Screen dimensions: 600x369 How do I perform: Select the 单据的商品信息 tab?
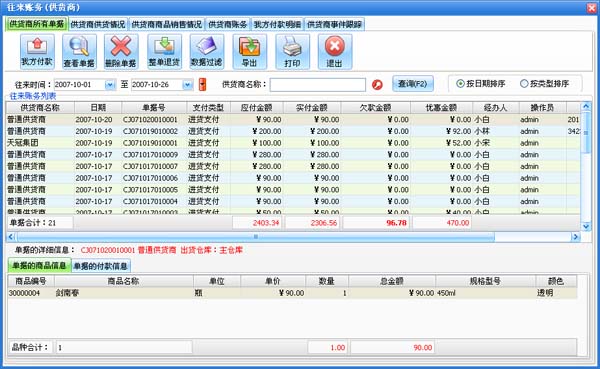(x=39, y=265)
